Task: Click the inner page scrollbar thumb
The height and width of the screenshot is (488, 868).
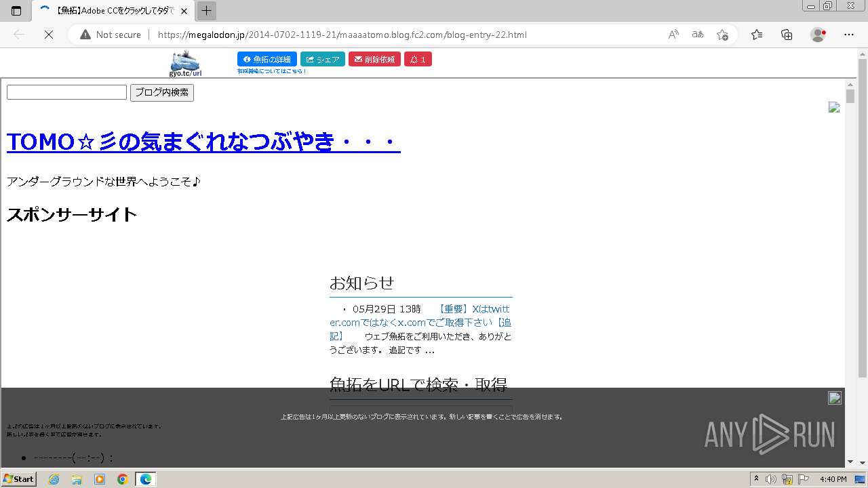Action: point(850,96)
